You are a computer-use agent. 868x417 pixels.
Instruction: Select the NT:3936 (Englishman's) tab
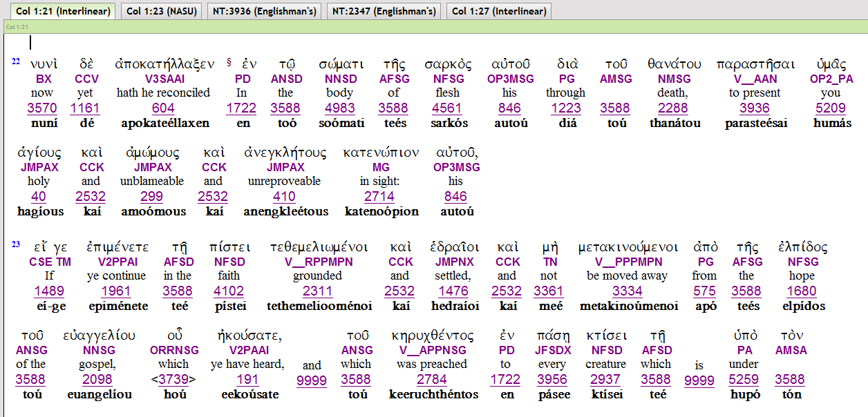264,11
